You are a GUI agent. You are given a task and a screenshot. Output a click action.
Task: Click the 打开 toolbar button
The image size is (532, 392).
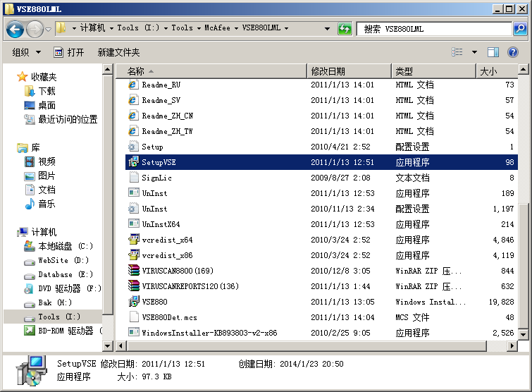click(69, 52)
